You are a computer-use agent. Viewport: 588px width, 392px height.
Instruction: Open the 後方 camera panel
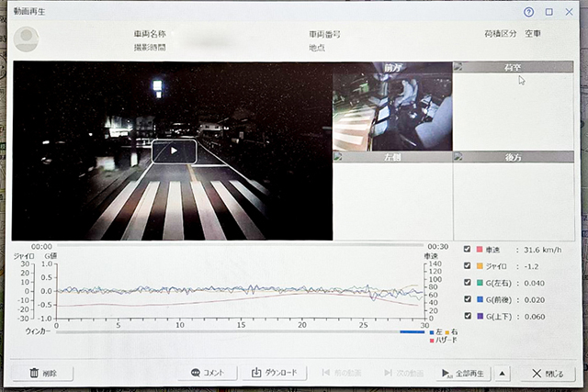click(514, 197)
